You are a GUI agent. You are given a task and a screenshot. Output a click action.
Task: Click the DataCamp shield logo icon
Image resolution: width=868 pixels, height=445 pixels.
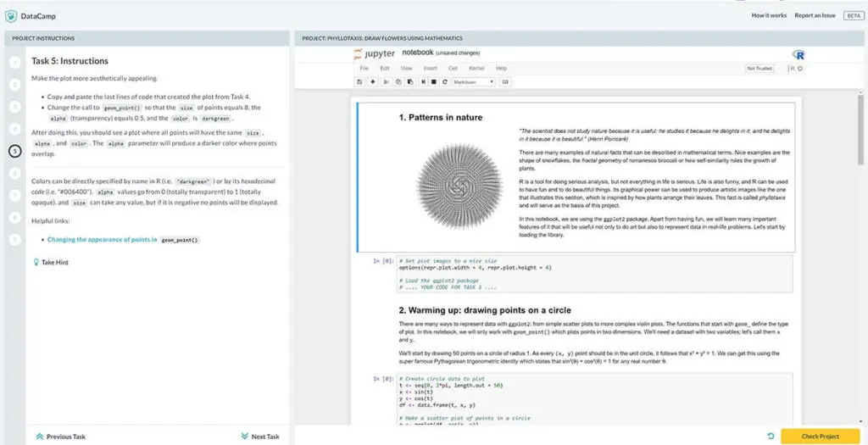coord(10,16)
